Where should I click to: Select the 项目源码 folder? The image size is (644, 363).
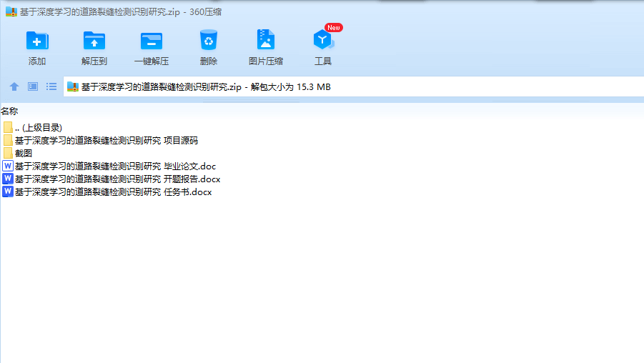coord(100,141)
